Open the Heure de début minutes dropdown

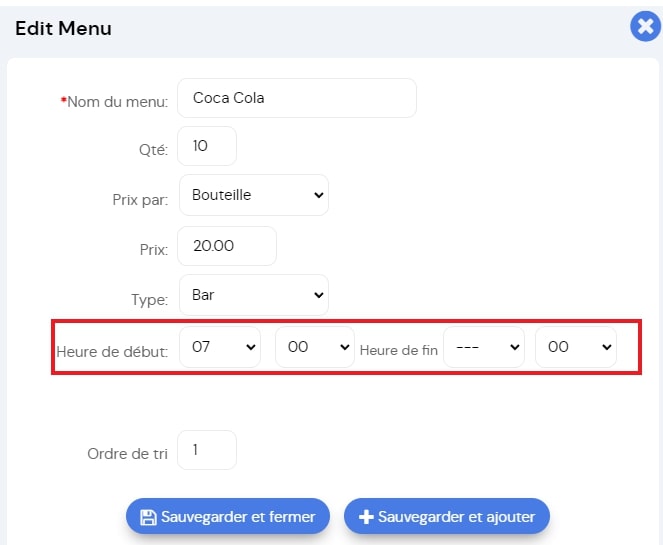tap(315, 347)
